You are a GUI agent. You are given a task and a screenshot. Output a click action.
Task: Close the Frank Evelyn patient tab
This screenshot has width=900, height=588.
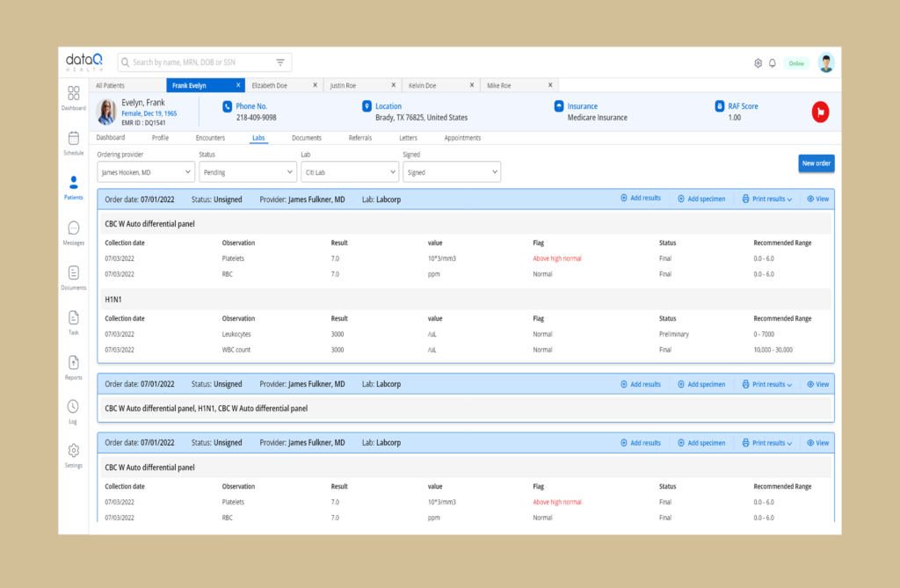238,85
